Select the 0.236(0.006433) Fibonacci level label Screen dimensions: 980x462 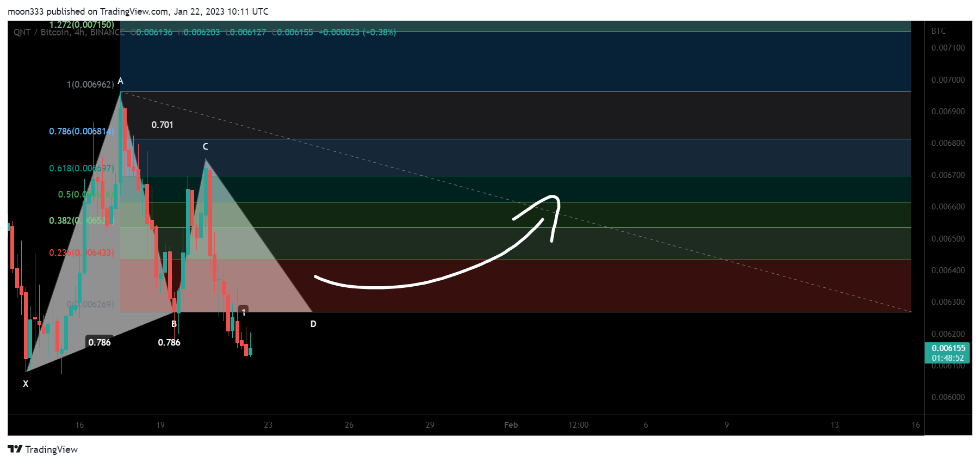(x=82, y=252)
